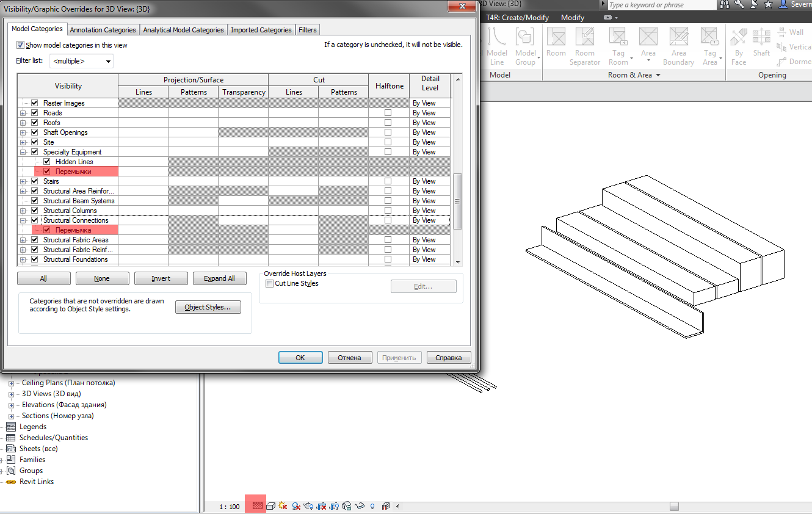Uncheck visibility for Roads category
Viewport: 812px width, 514px height.
coord(35,113)
